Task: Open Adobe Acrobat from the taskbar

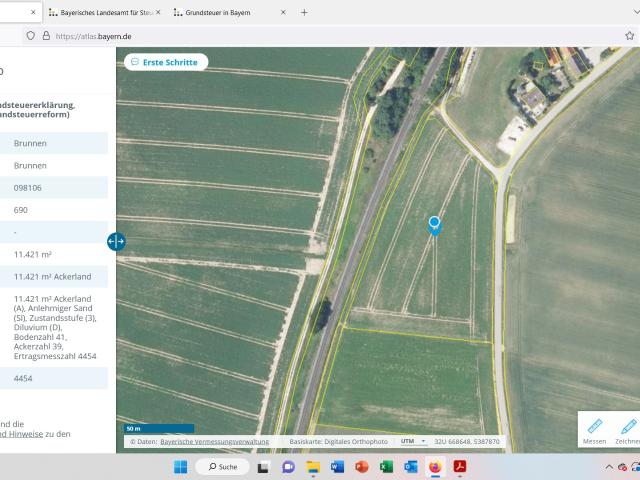Action: 460,467
